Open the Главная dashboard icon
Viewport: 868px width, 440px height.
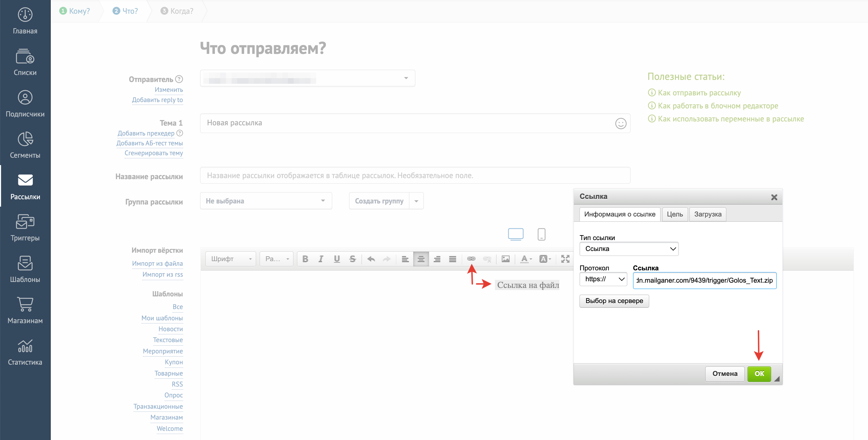coord(25,15)
